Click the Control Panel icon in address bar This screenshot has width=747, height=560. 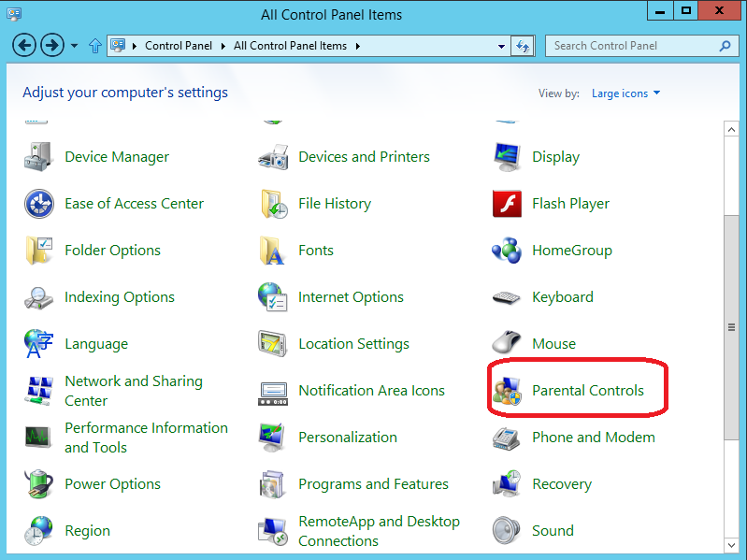click(x=118, y=46)
